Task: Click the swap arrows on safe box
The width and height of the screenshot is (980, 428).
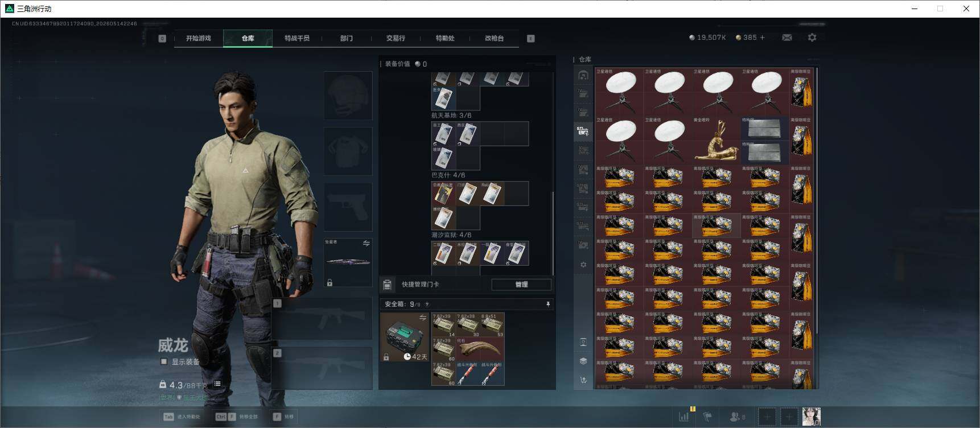Action: tap(423, 318)
